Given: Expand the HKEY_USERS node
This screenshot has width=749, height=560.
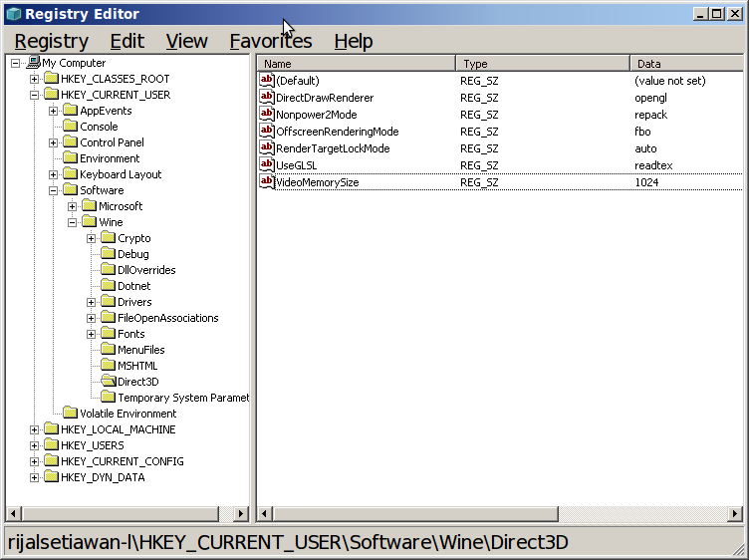Looking at the screenshot, I should [x=35, y=445].
